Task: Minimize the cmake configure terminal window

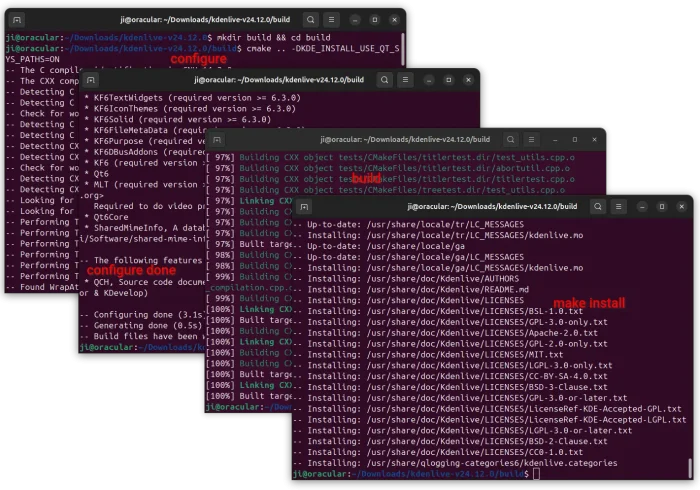Action: click(355, 20)
